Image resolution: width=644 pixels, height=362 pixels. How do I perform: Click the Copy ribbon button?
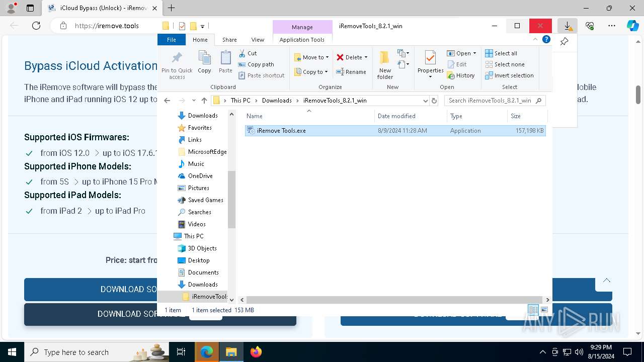click(204, 62)
